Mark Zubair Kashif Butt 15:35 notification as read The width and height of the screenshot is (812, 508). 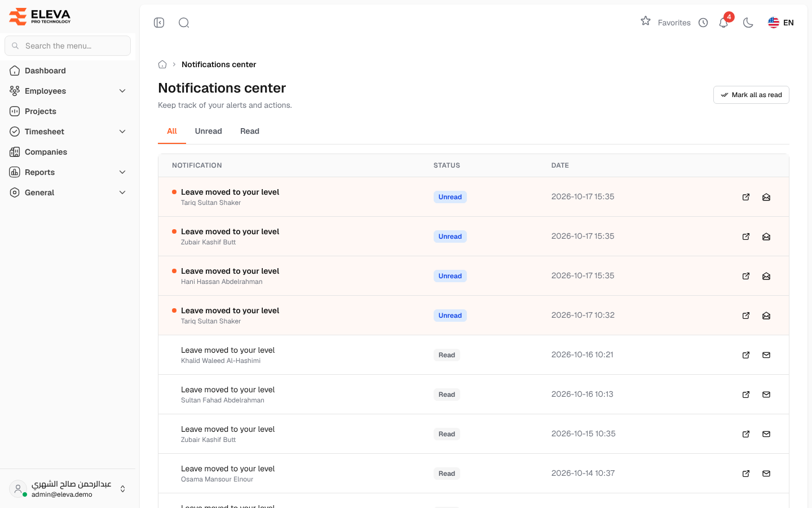[766, 237]
